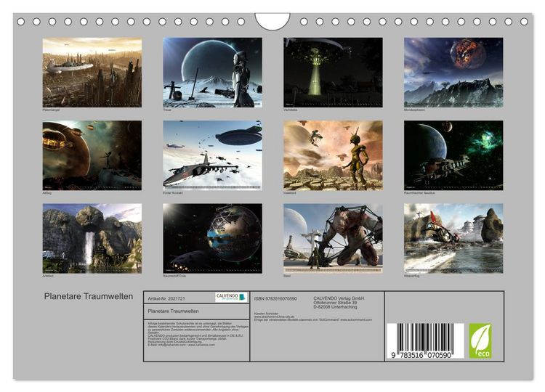This screenshot has height=392, width=545.
Task: Open the Treue robot and moon thumbnail
Action: (x=213, y=72)
